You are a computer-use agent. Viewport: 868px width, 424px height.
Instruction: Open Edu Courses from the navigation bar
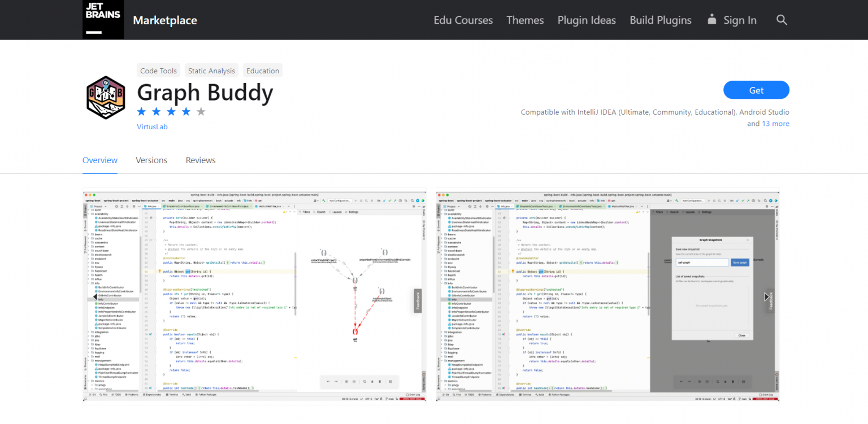click(x=463, y=20)
